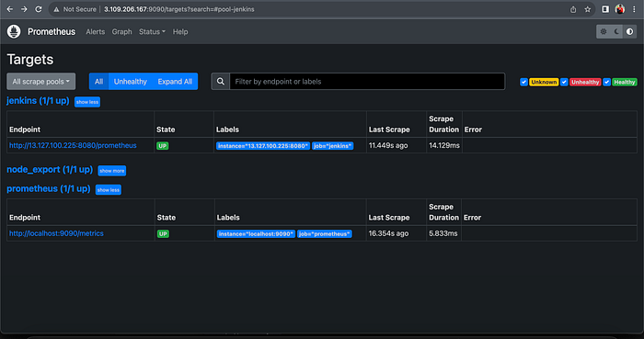Viewport: 644px width, 339px height.
Task: Click the 14.129ms scrape duration value
Action: coord(444,145)
